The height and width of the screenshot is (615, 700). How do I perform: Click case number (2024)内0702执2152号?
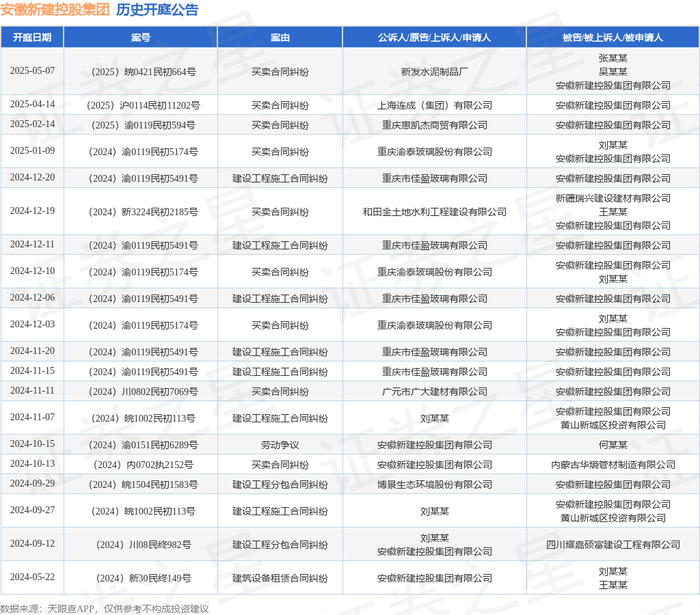pyautogui.click(x=144, y=465)
